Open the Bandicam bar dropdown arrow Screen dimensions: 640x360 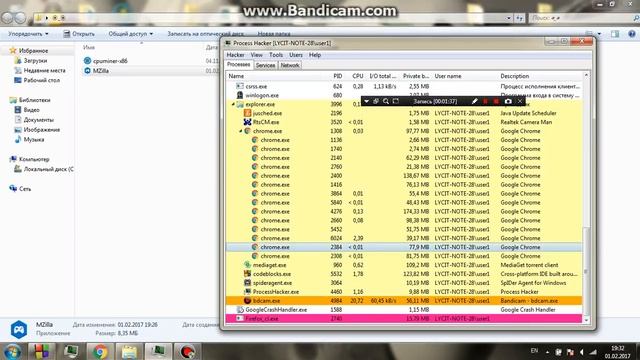click(x=366, y=101)
